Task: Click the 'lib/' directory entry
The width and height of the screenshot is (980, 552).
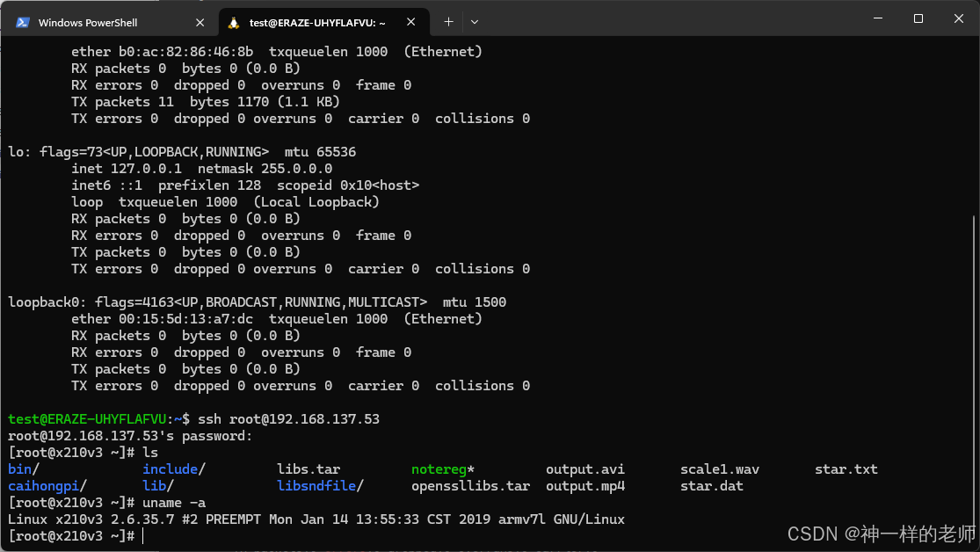Action: (x=158, y=486)
